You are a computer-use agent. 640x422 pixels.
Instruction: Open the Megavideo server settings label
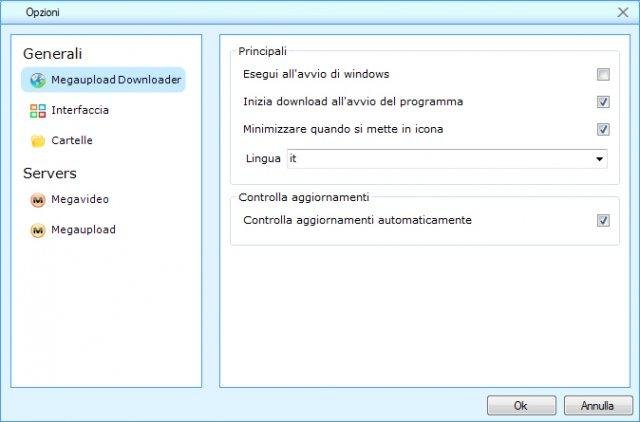tap(80, 200)
